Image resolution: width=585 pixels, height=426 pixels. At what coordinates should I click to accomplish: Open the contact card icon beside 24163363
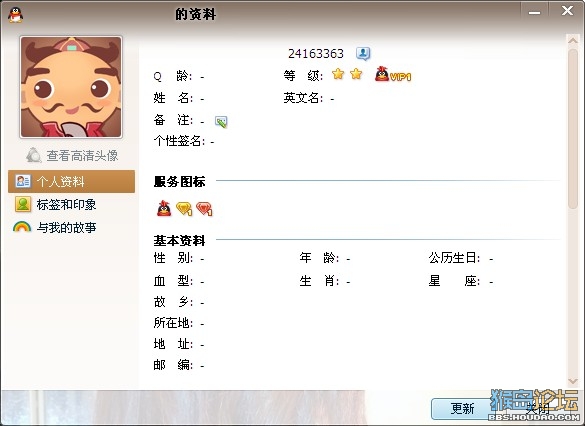click(363, 53)
